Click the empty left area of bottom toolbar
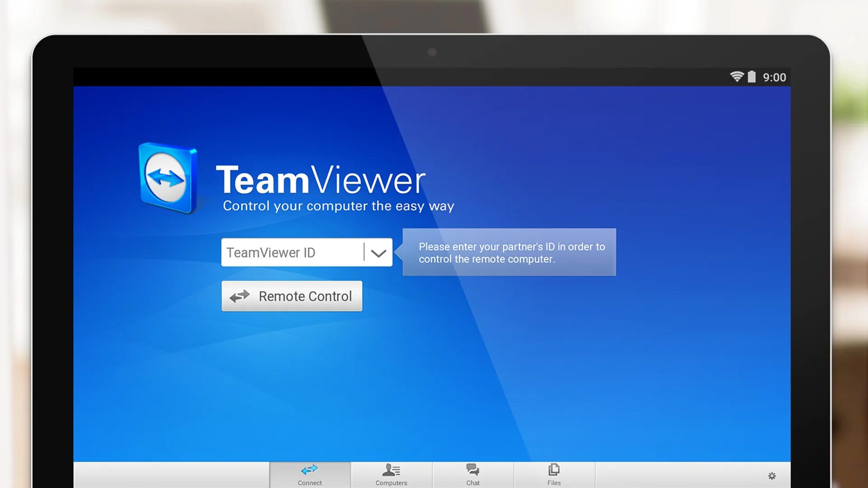Screen dimensions: 868x488 pos(171,474)
